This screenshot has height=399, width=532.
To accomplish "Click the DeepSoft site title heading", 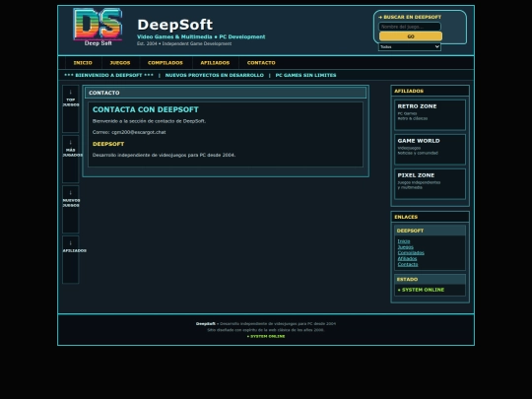I will pos(175,25).
